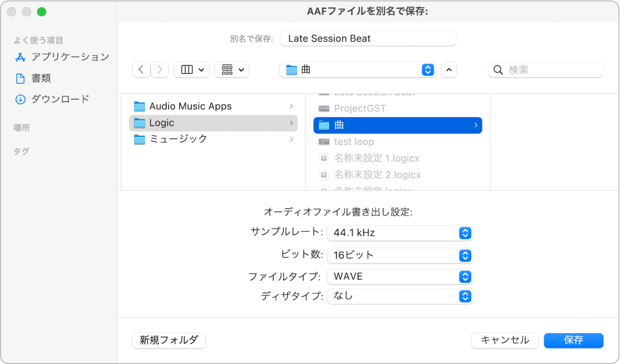This screenshot has width=620, height=364.
Task: Click the blue 曲 folder icon in the path bar
Action: 290,69
